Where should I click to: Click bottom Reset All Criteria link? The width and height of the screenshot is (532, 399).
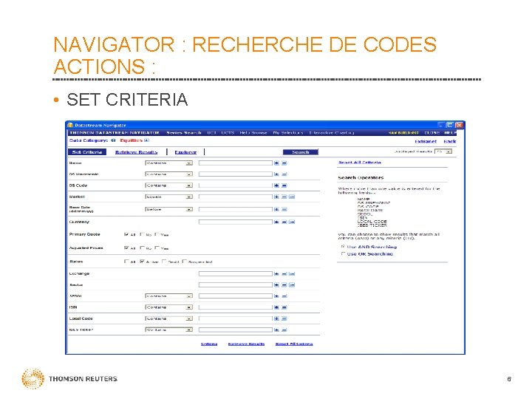(x=294, y=344)
